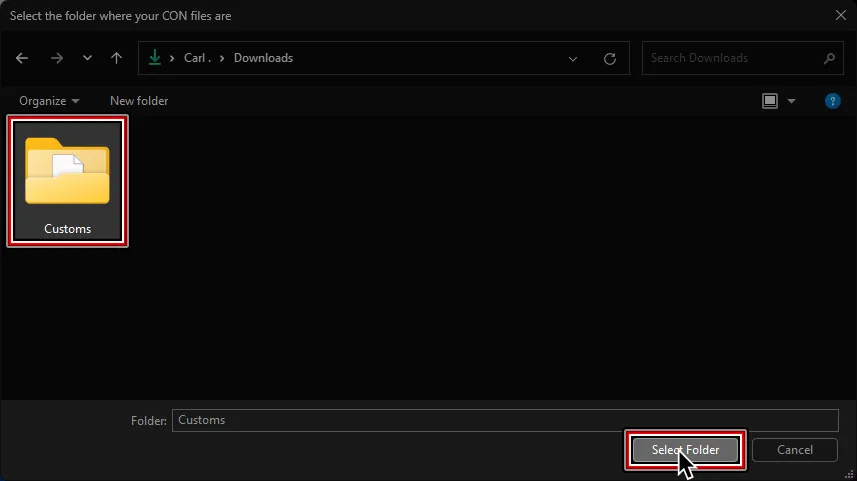Viewport: 857px width, 481px height.
Task: Select Carl . in the breadcrumb path
Action: (x=197, y=58)
